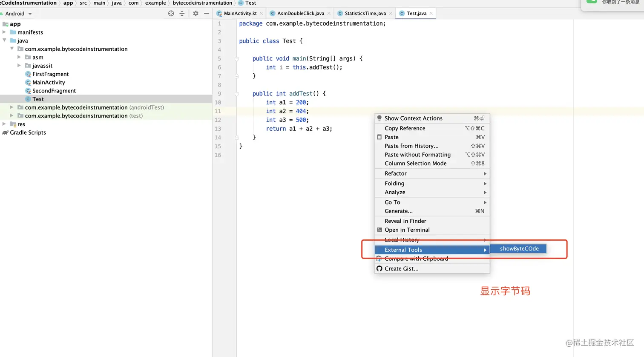This screenshot has width=644, height=357.
Task: Select the asm package in the tree
Action: [x=106, y=57]
